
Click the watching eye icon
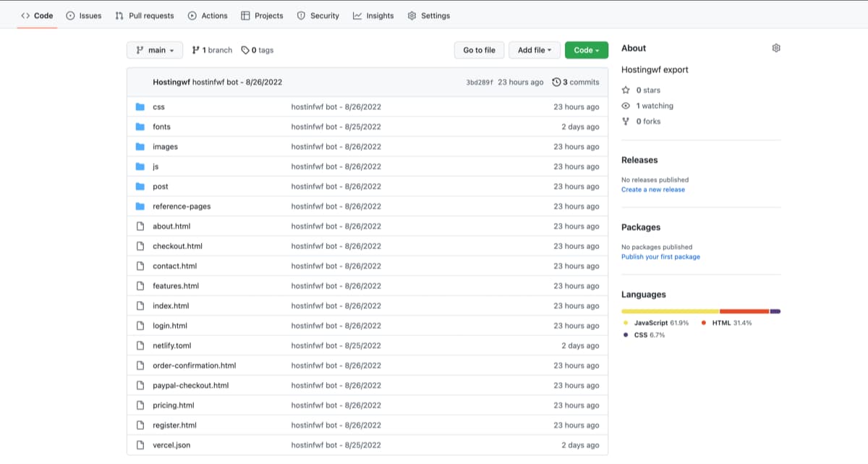626,105
